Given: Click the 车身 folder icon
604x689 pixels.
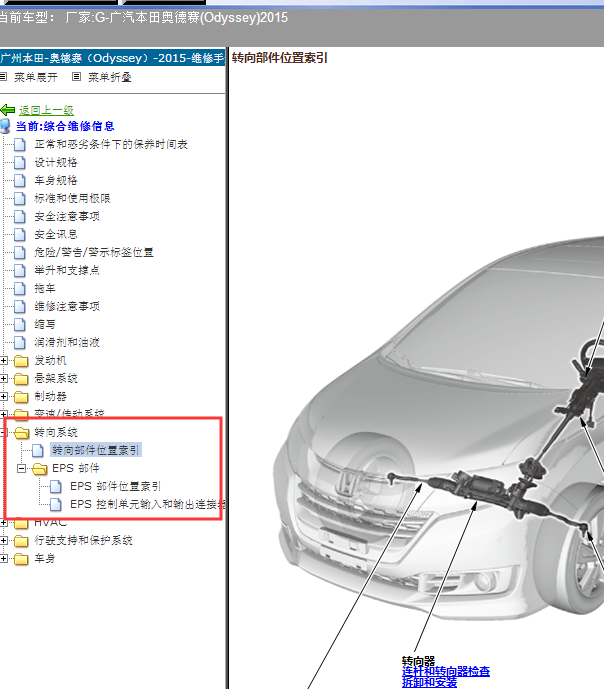Looking at the screenshot, I should coord(21,559).
